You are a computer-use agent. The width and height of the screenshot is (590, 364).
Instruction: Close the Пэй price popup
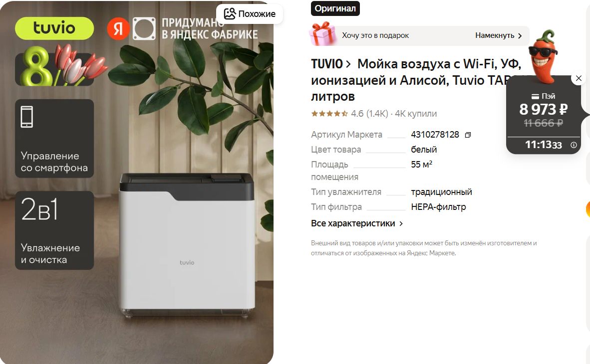(x=579, y=78)
